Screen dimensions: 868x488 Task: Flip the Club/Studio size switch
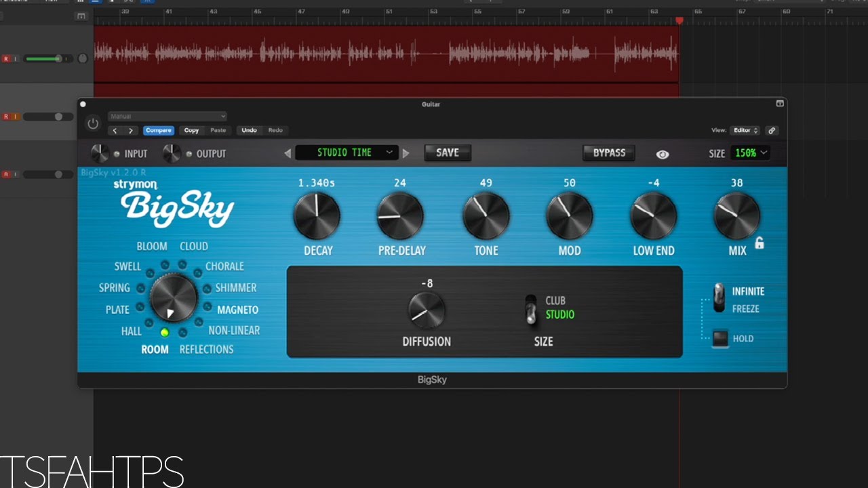531,309
